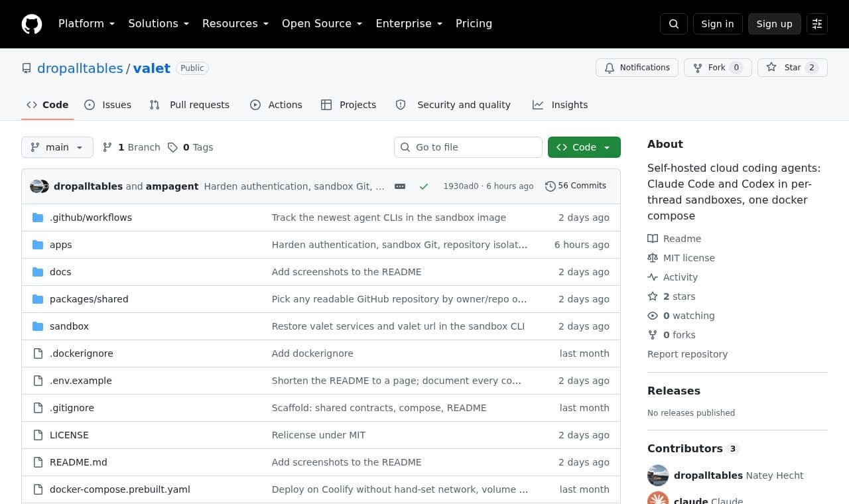Click the Sign up button

pos(775,24)
